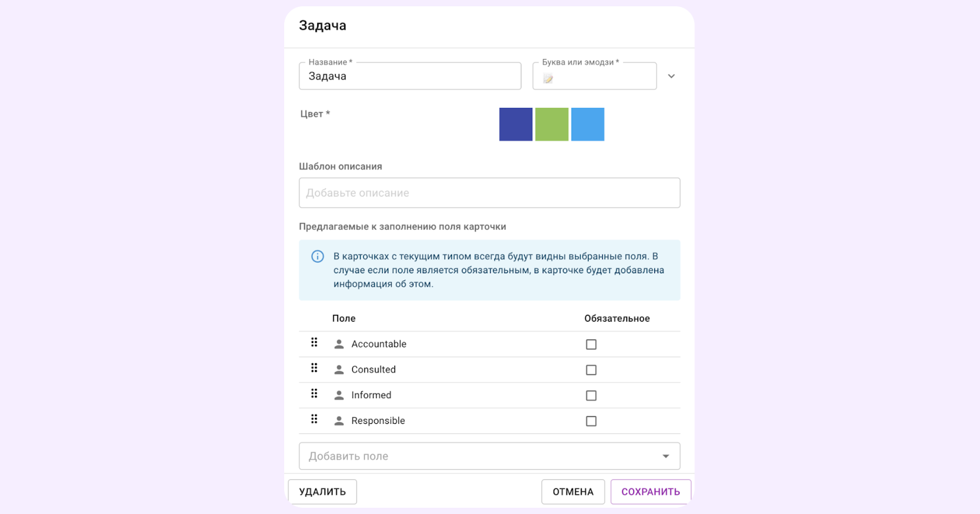Click the drag handle beside Responsible

pos(314,420)
